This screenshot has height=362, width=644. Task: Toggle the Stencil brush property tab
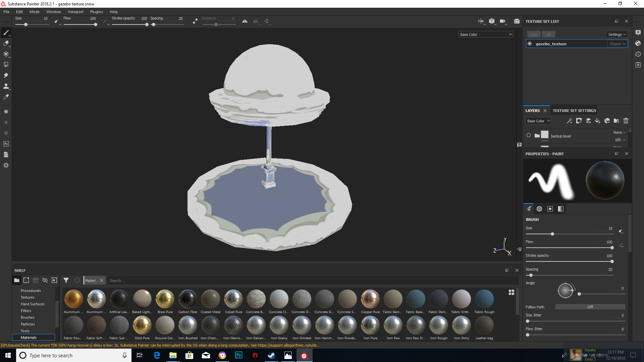(x=550, y=209)
